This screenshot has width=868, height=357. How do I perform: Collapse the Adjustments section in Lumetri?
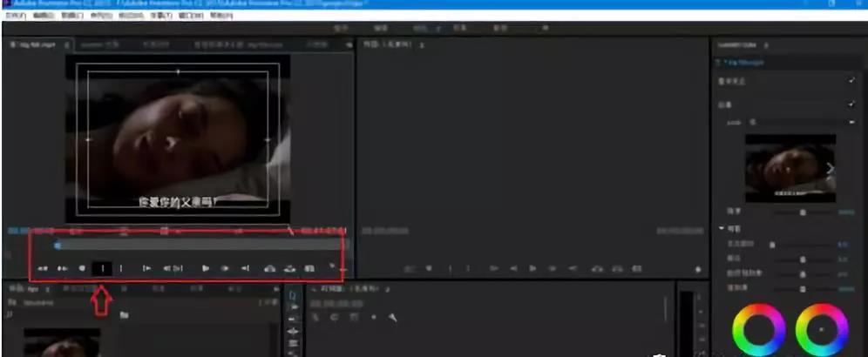[722, 229]
